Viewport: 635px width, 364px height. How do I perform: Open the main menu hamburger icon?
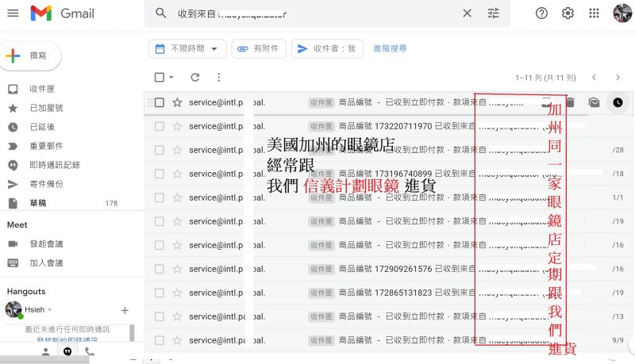click(x=12, y=13)
